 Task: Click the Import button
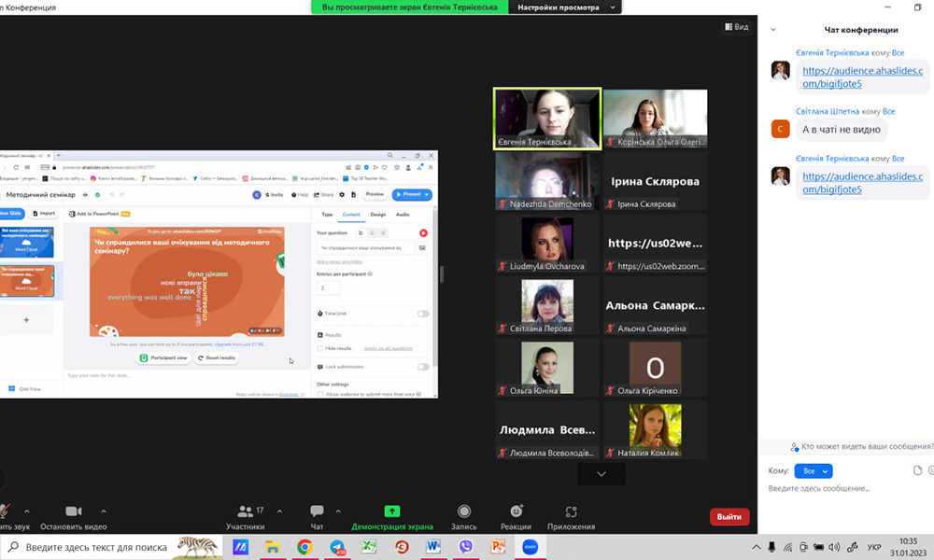(44, 213)
